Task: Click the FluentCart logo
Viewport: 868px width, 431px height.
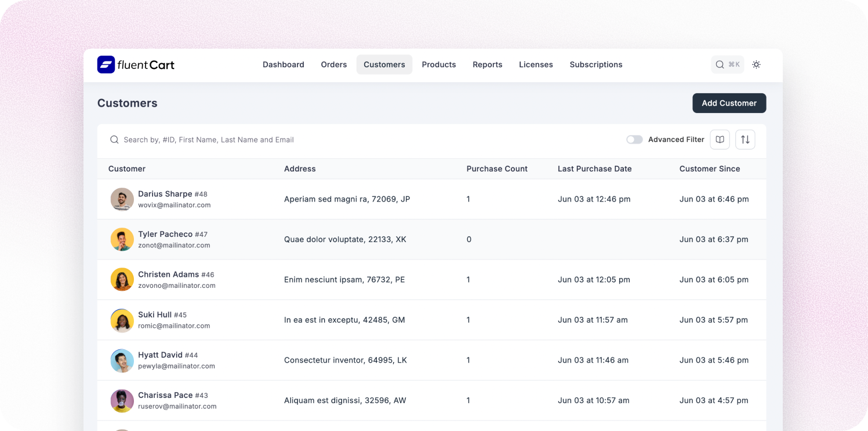Action: pos(136,64)
